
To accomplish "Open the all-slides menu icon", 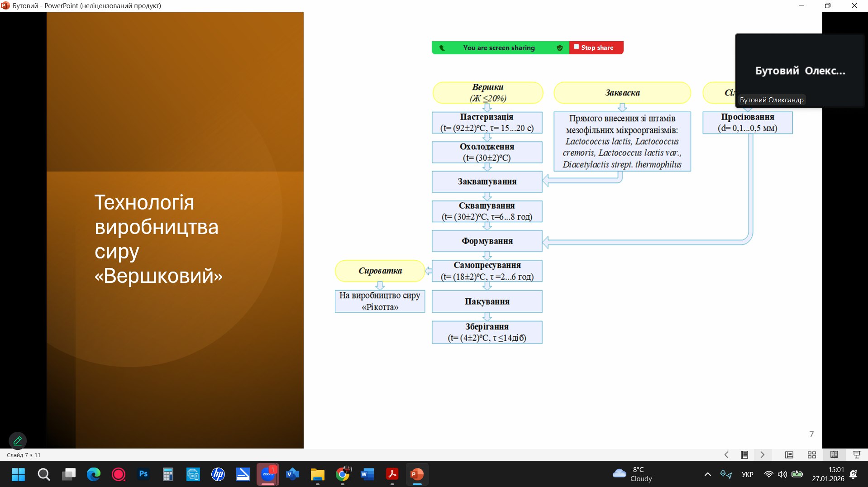I will (x=744, y=455).
